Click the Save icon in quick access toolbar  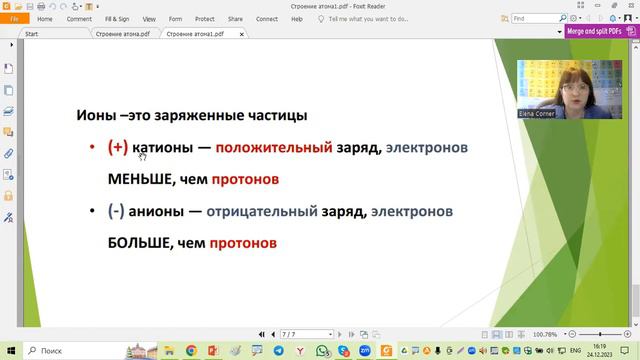click(30, 6)
